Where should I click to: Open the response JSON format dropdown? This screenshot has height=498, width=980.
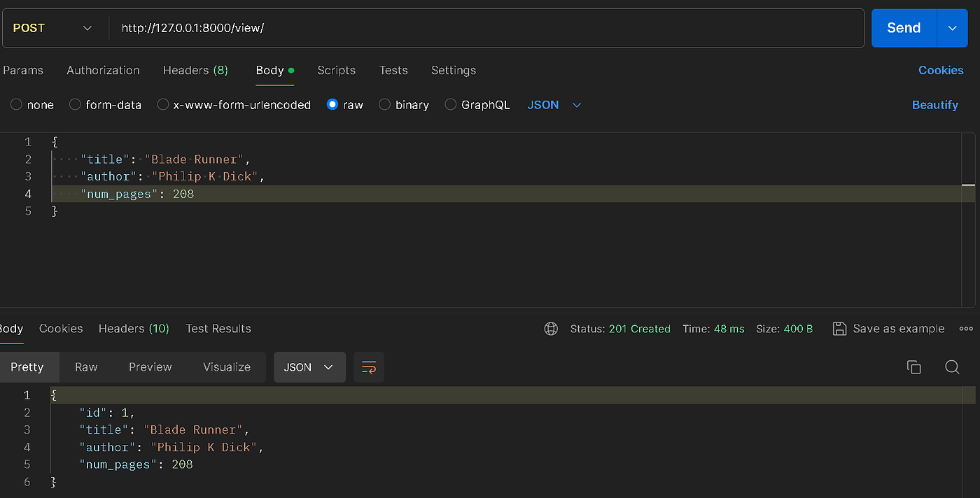coord(309,367)
